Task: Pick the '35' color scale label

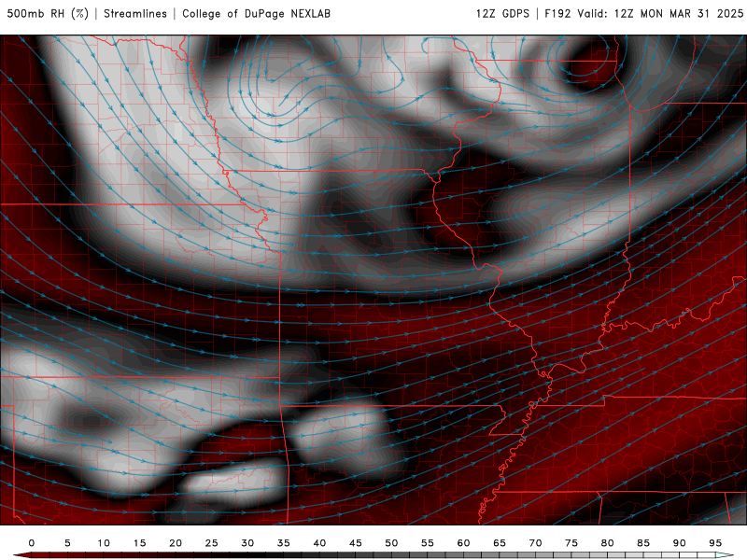Action: click(x=284, y=543)
